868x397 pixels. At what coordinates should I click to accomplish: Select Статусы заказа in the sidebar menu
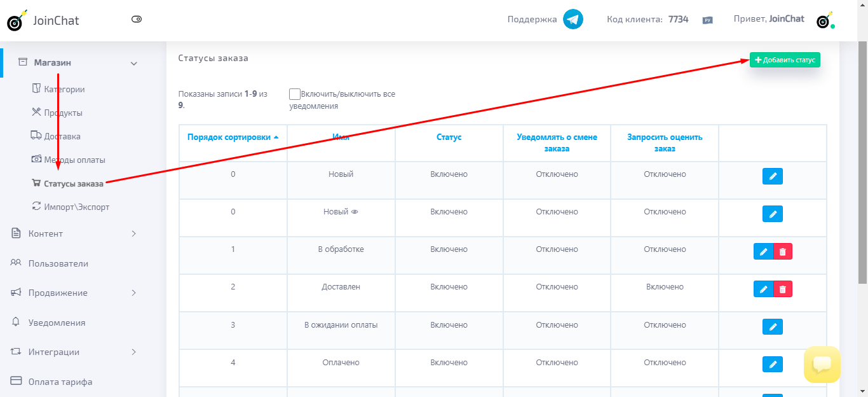pos(72,183)
